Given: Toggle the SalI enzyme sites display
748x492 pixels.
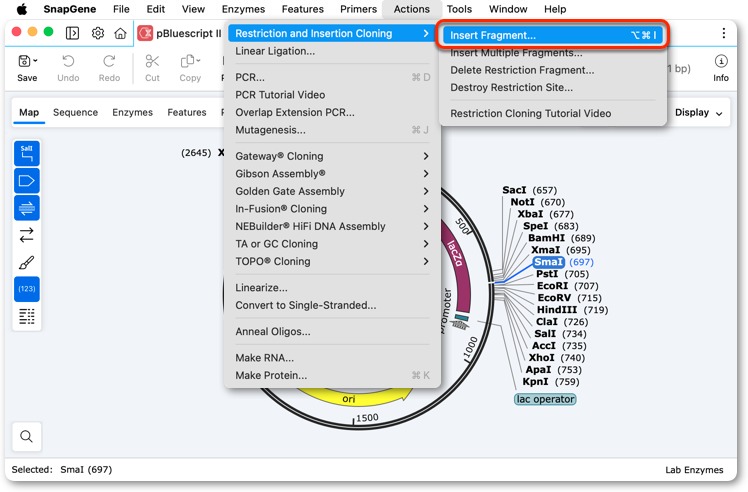Looking at the screenshot, I should pyautogui.click(x=27, y=153).
